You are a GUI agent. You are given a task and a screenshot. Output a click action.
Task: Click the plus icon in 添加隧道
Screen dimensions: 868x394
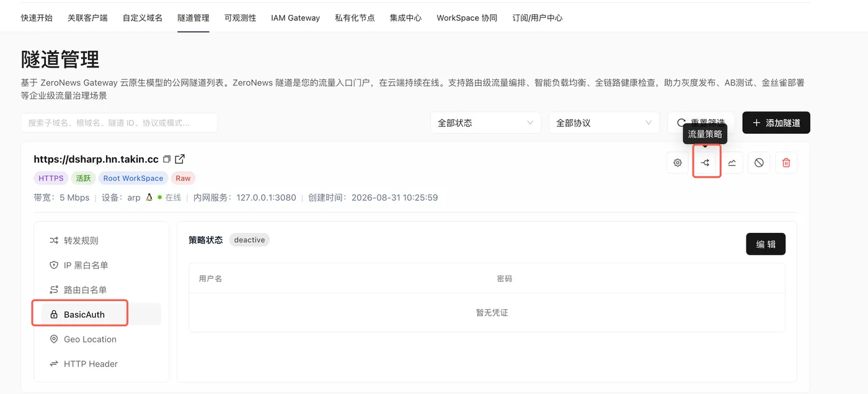point(756,123)
